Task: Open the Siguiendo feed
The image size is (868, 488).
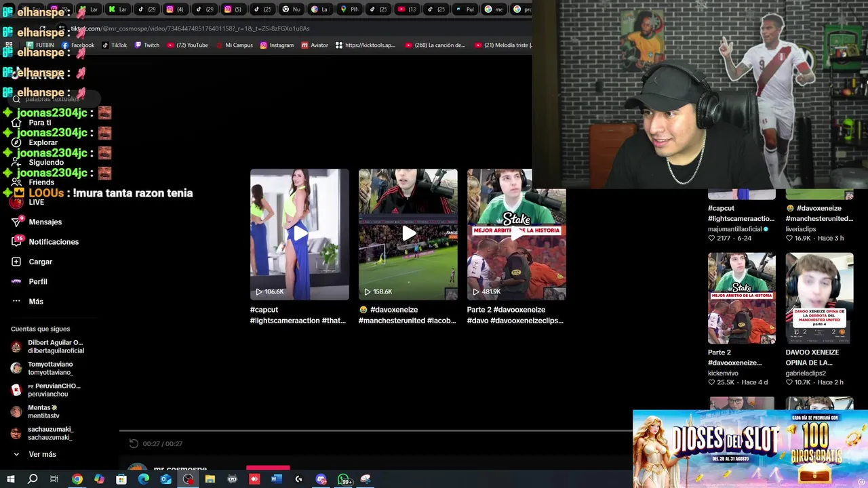Action: [x=46, y=163]
